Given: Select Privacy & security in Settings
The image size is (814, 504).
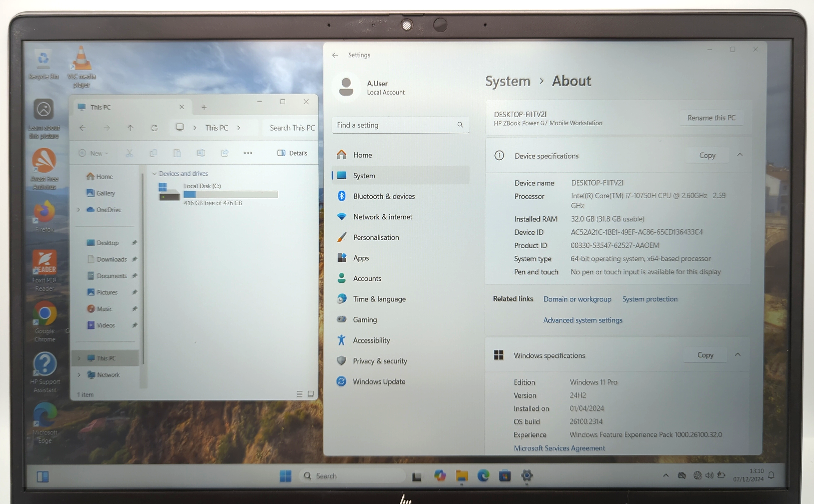Looking at the screenshot, I should 401,361.
